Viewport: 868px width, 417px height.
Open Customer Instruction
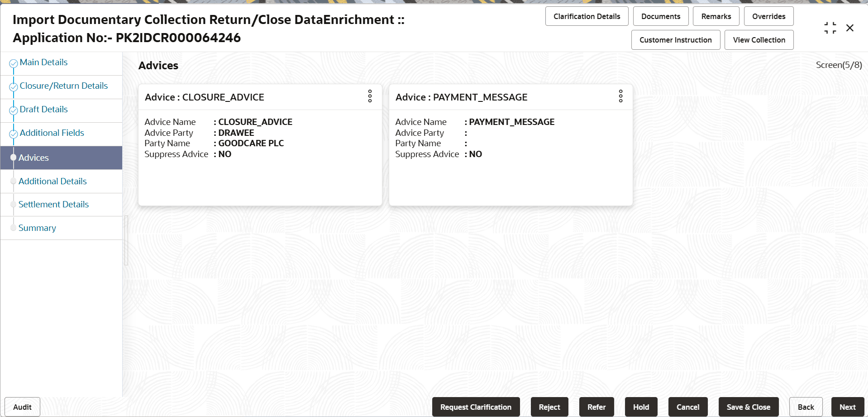(x=676, y=40)
